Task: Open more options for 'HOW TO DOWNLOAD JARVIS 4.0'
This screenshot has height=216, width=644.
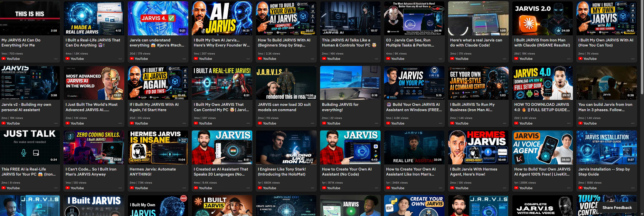Action: (569, 123)
